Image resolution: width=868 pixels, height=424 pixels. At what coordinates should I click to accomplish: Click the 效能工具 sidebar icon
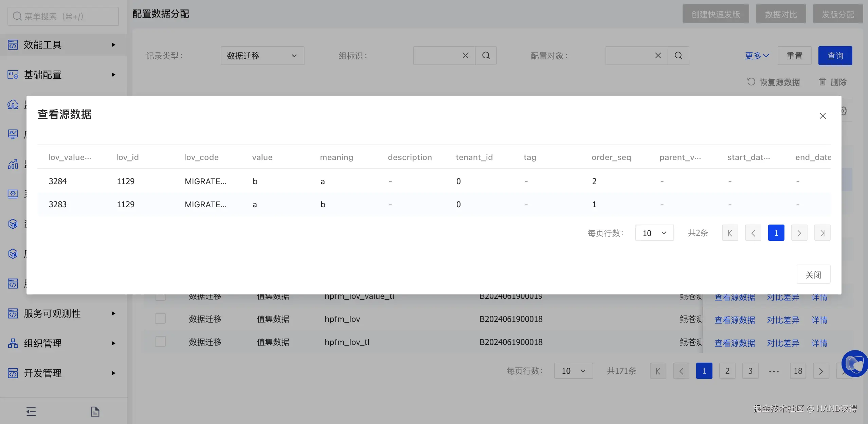(x=13, y=45)
